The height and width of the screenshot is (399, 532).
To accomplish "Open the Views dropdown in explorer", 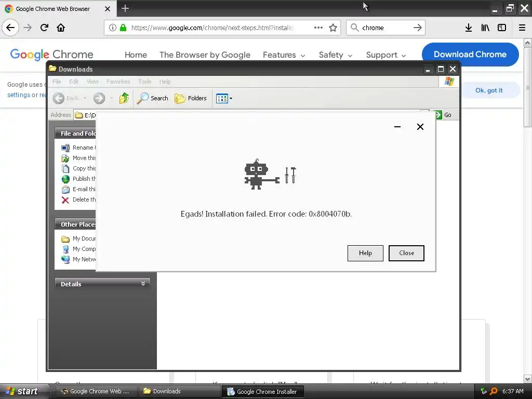I will pyautogui.click(x=224, y=98).
